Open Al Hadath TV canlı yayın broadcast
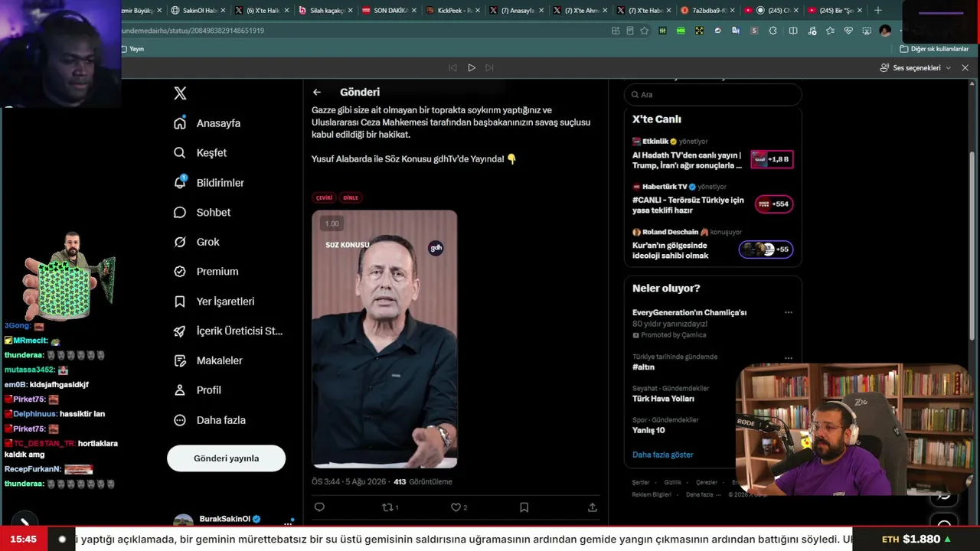The image size is (980, 551). point(713,155)
